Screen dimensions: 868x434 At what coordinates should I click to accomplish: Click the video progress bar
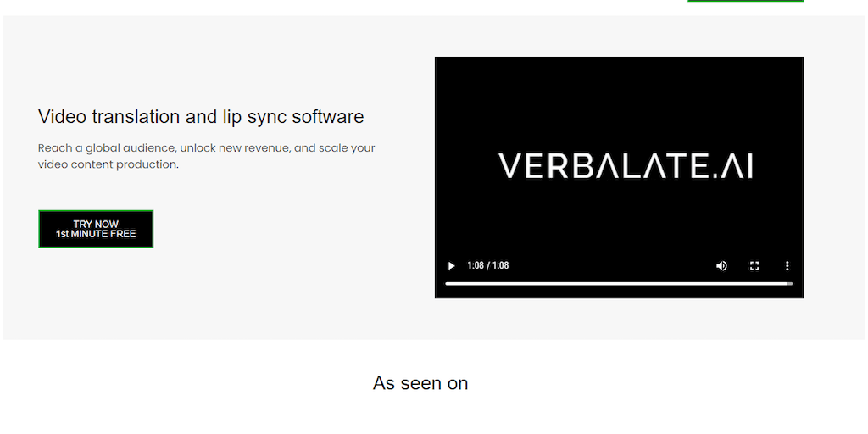click(619, 284)
